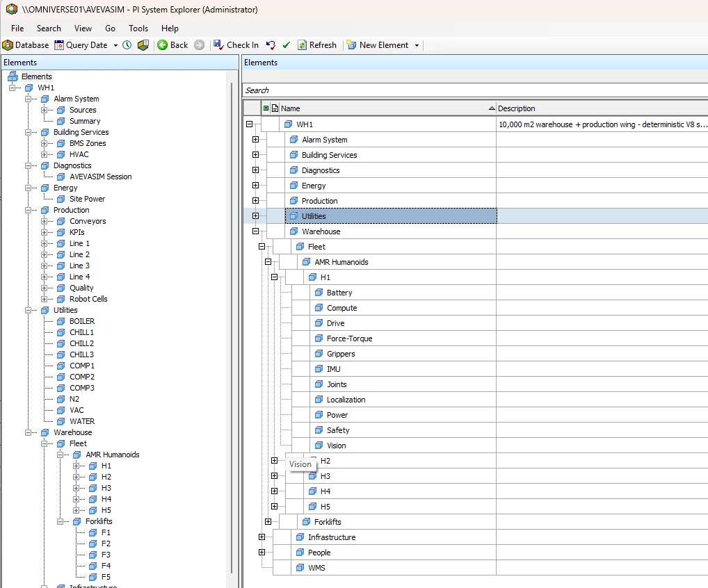The height and width of the screenshot is (588, 708).
Task: Sort by the Name column header
Action: (x=387, y=108)
